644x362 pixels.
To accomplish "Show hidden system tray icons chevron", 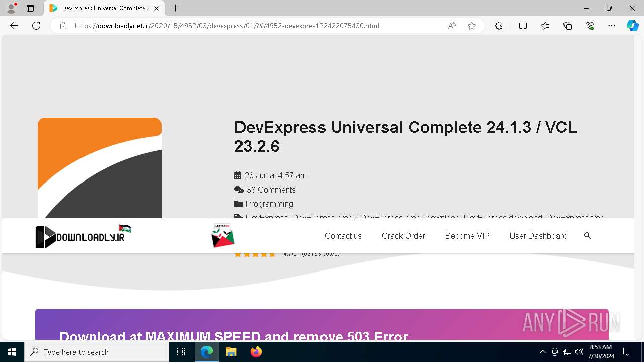I will tap(542, 352).
